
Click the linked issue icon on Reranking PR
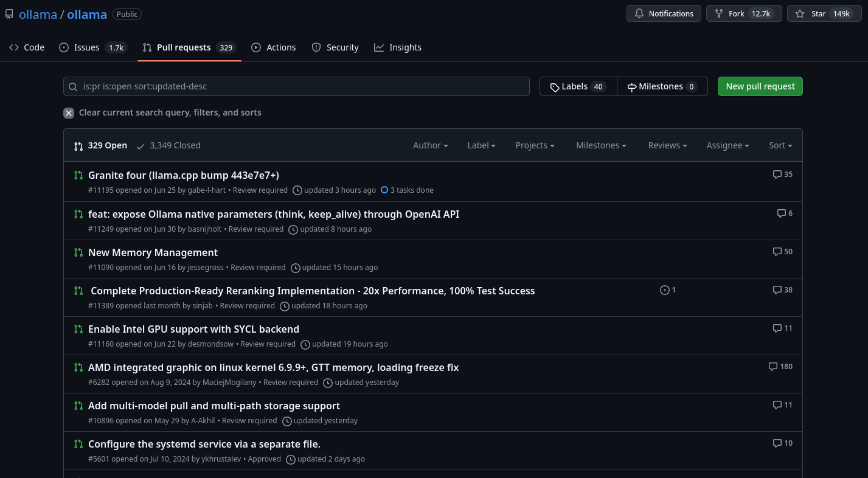(668, 290)
